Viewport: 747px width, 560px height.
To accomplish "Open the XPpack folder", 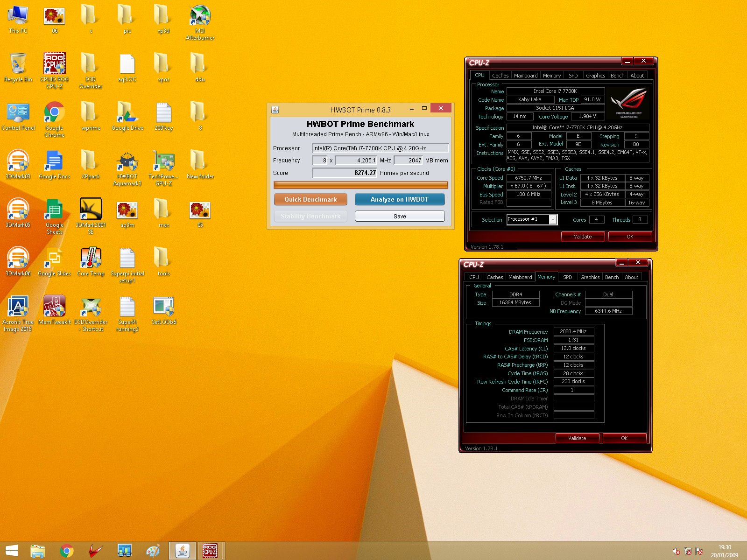I will click(x=91, y=165).
